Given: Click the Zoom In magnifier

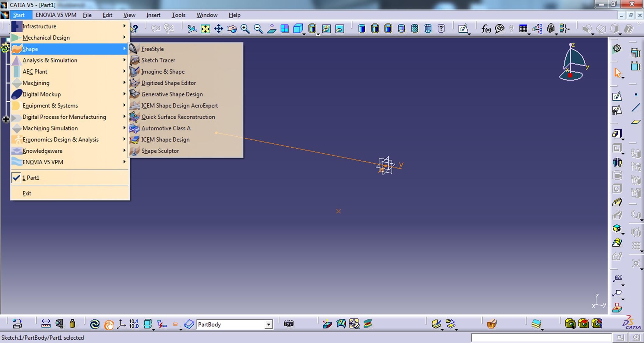Looking at the screenshot, I should [x=245, y=29].
